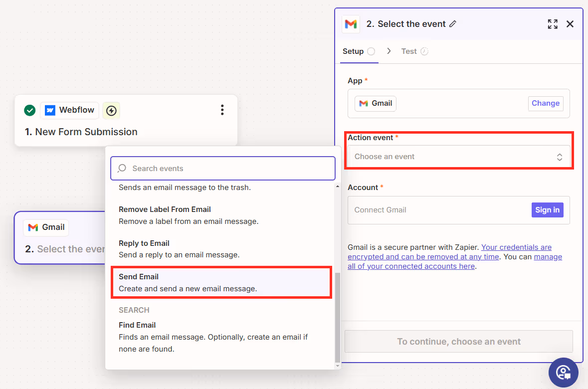Click the Gmail chip on step 2 card
588x389 pixels.
point(46,228)
